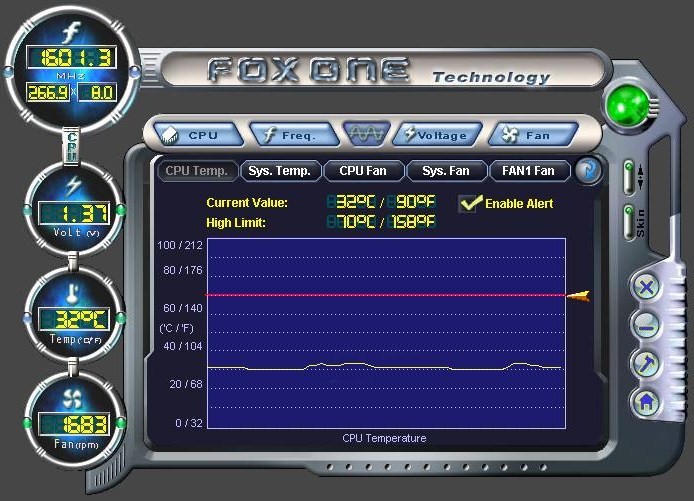The image size is (694, 501).
Task: Click the 32°C temperature gauge readout
Action: pyautogui.click(x=74, y=319)
